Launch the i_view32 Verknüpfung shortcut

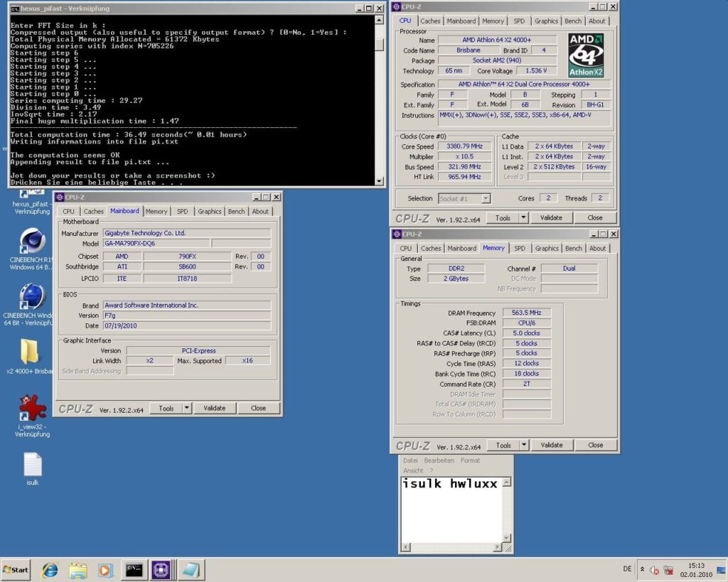tap(32, 416)
